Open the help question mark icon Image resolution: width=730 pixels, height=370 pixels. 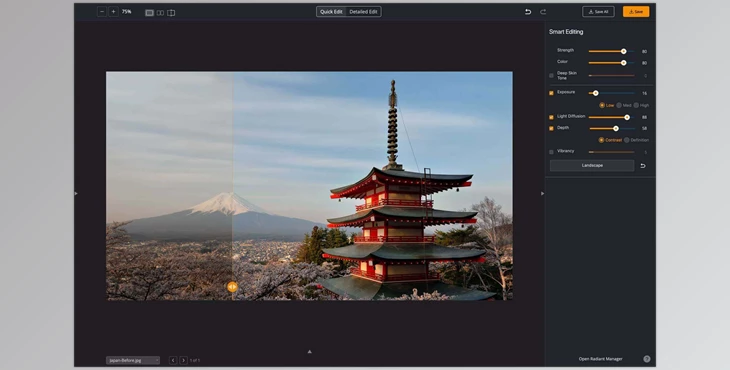coord(647,359)
